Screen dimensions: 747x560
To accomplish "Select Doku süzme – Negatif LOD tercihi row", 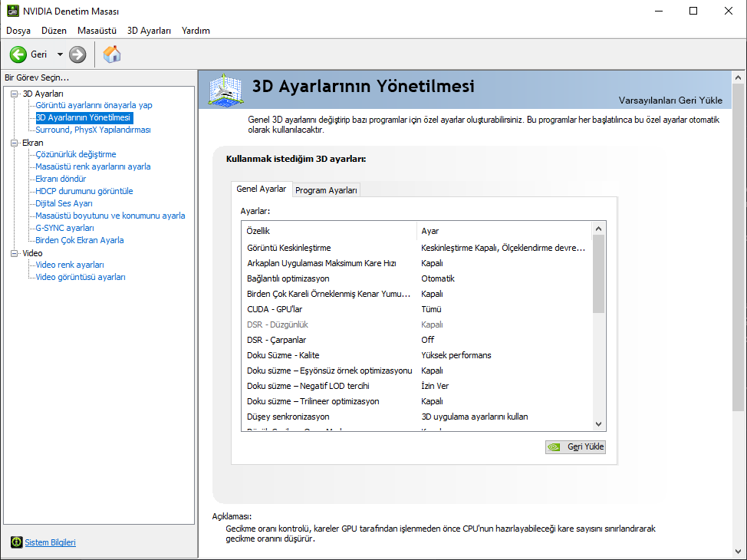I will pos(417,386).
